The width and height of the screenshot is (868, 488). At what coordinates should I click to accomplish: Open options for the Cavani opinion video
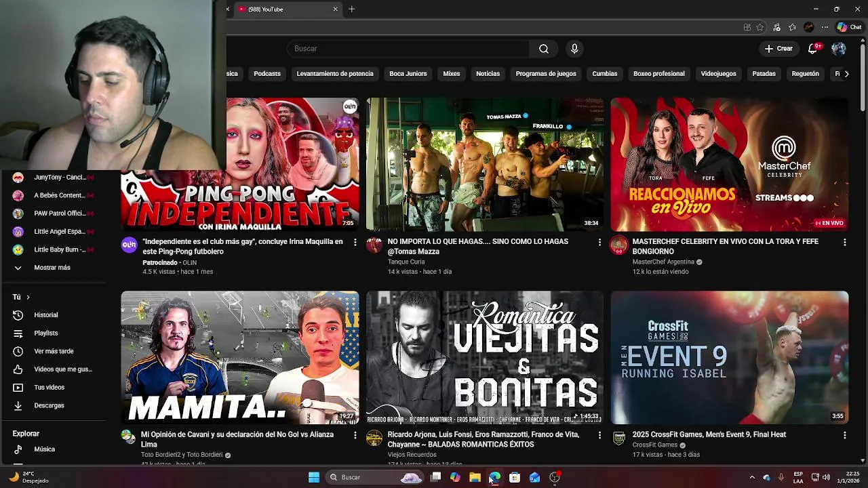pos(355,435)
